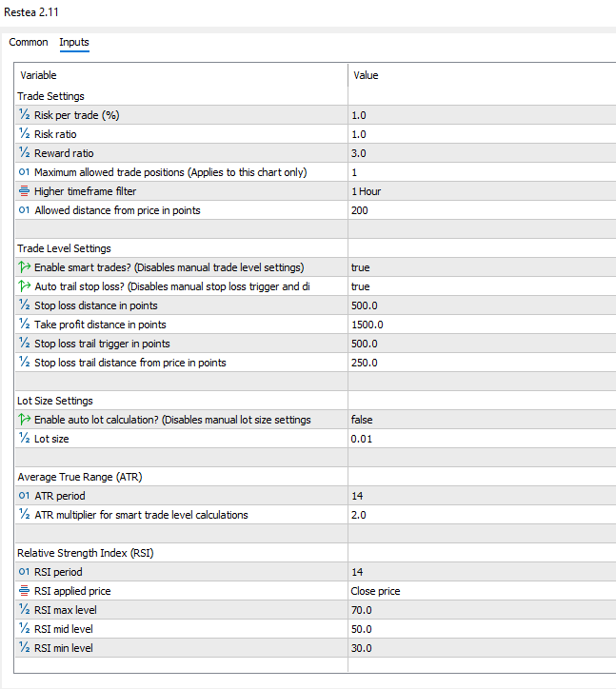Click the enum icon beside Higher timeframe filter

25,191
